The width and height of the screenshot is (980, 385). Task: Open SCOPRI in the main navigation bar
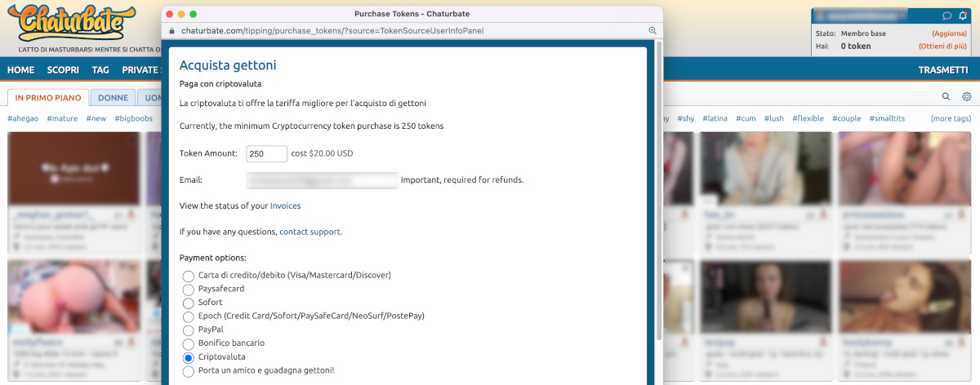pos(63,70)
